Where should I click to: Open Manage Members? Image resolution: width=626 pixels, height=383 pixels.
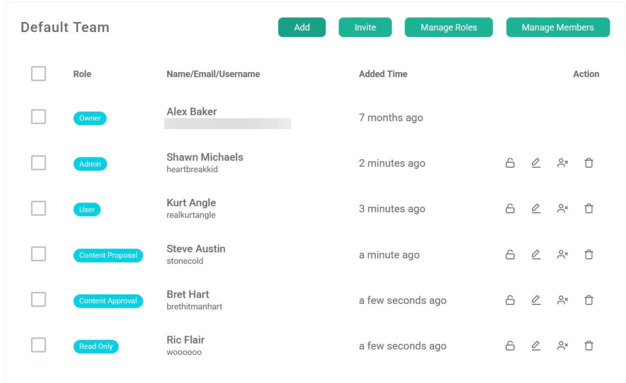[558, 27]
